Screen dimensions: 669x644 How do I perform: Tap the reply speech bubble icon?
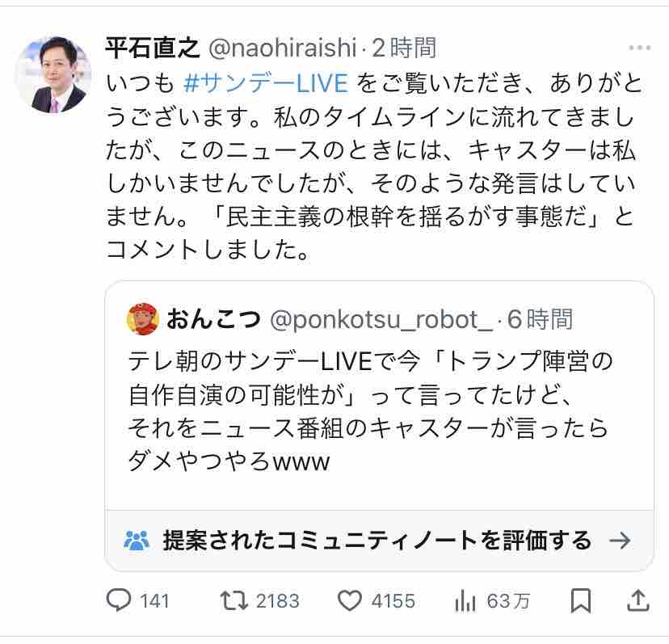pos(120,600)
